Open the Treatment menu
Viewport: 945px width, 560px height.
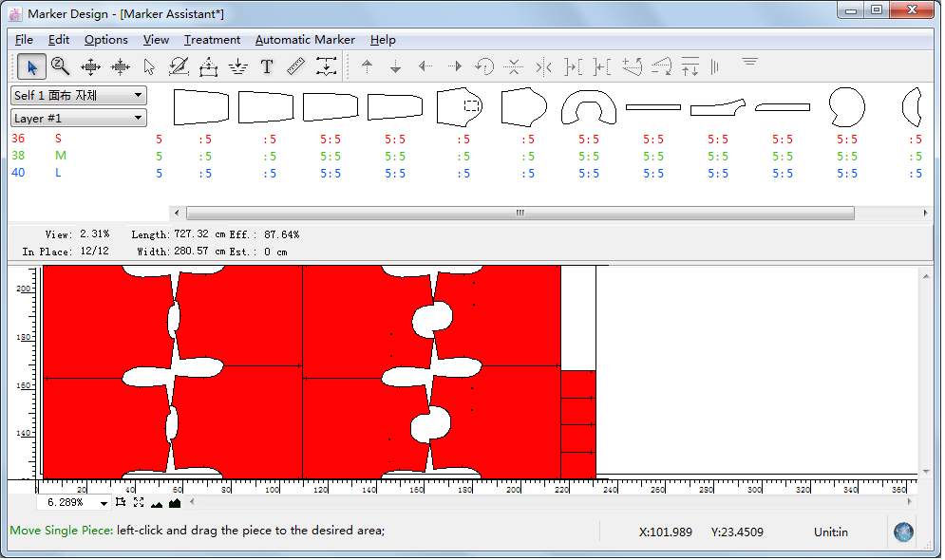coord(212,40)
